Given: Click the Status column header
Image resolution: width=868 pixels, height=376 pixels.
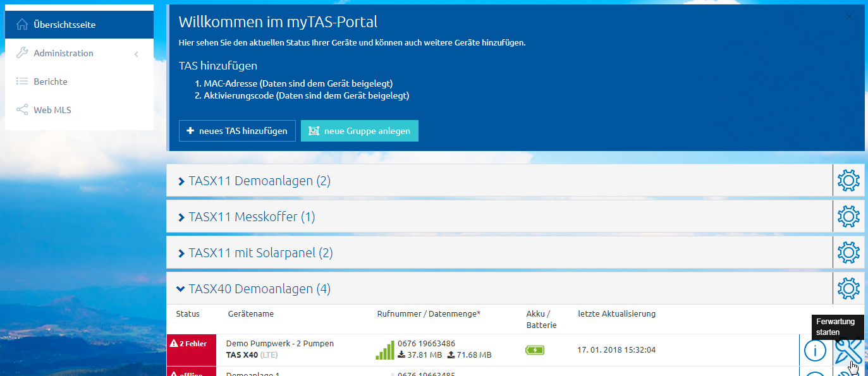Looking at the screenshot, I should (x=188, y=313).
